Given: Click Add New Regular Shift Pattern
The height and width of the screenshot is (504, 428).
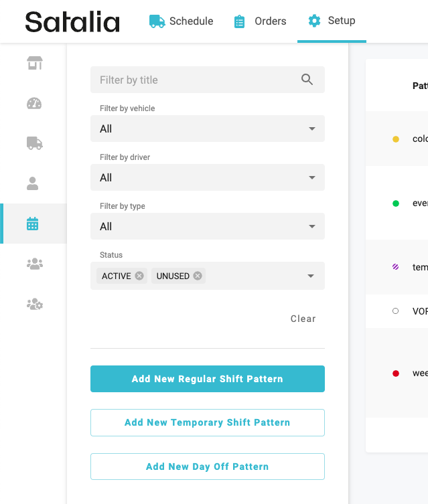Looking at the screenshot, I should pyautogui.click(x=208, y=379).
